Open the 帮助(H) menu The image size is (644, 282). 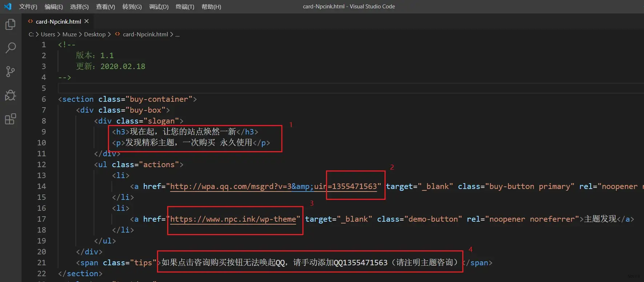pyautogui.click(x=211, y=7)
